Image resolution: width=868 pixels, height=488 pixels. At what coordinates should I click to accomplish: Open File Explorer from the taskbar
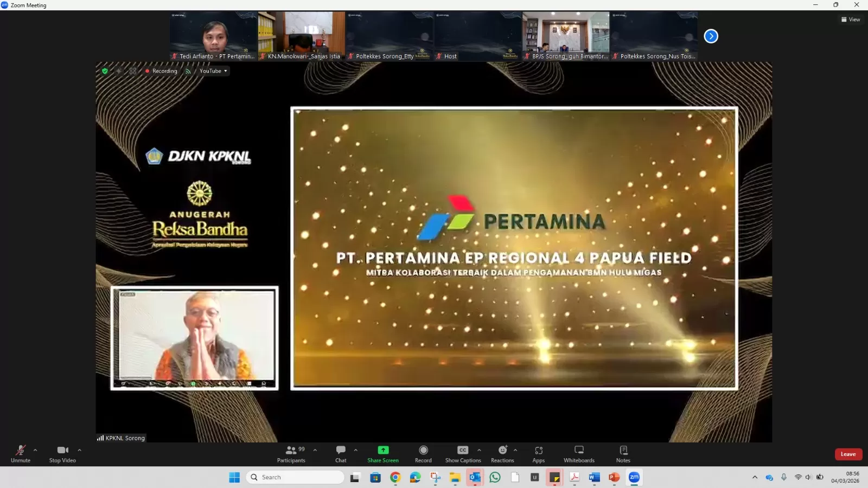pos(455,477)
